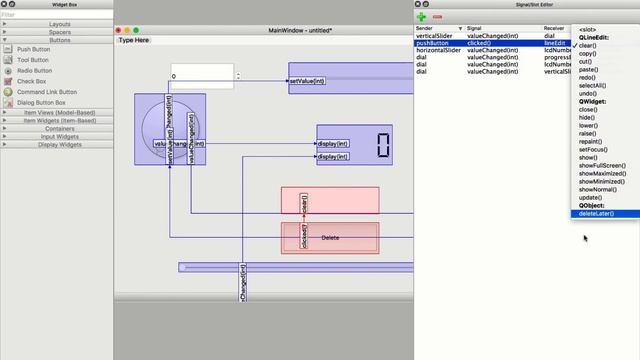This screenshot has width=640, height=360.
Task: Close the Signal/Slot Editor panel
Action: (x=418, y=4)
